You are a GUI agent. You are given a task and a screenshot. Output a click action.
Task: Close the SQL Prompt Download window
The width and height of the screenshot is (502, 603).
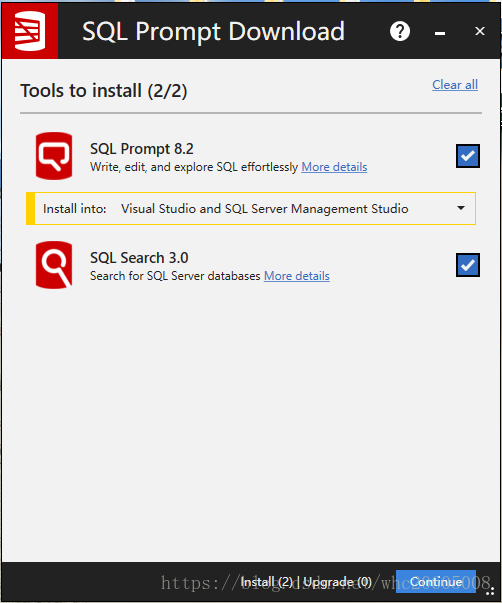[479, 31]
